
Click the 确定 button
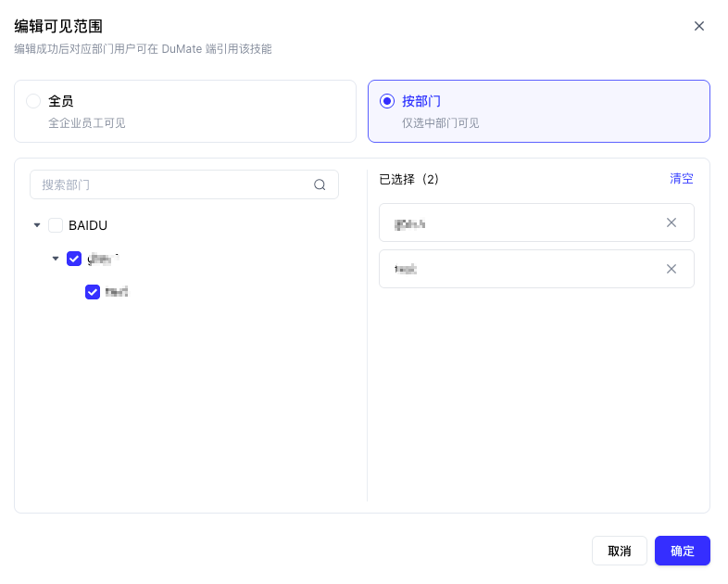[682, 551]
